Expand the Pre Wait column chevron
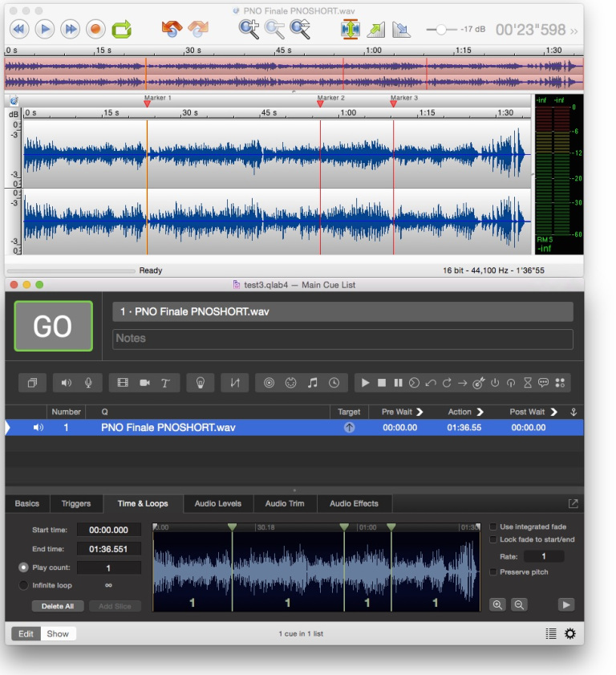Screen dimensions: 616x675 coord(419,412)
